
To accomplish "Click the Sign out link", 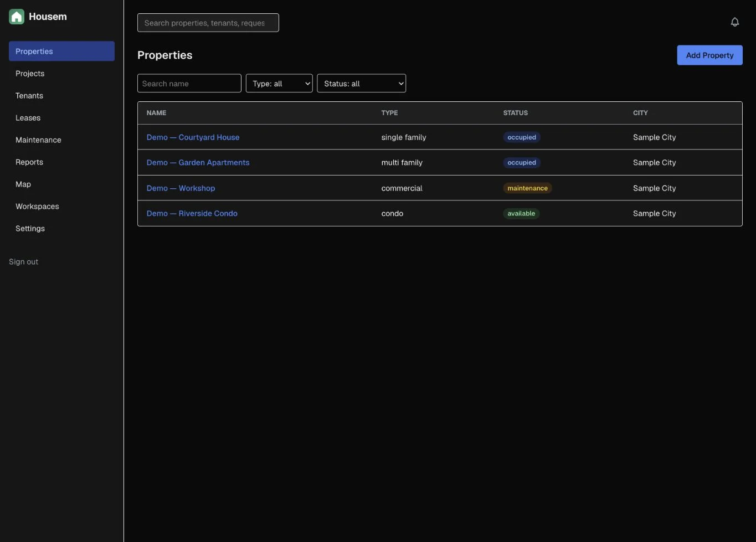I will (24, 262).
